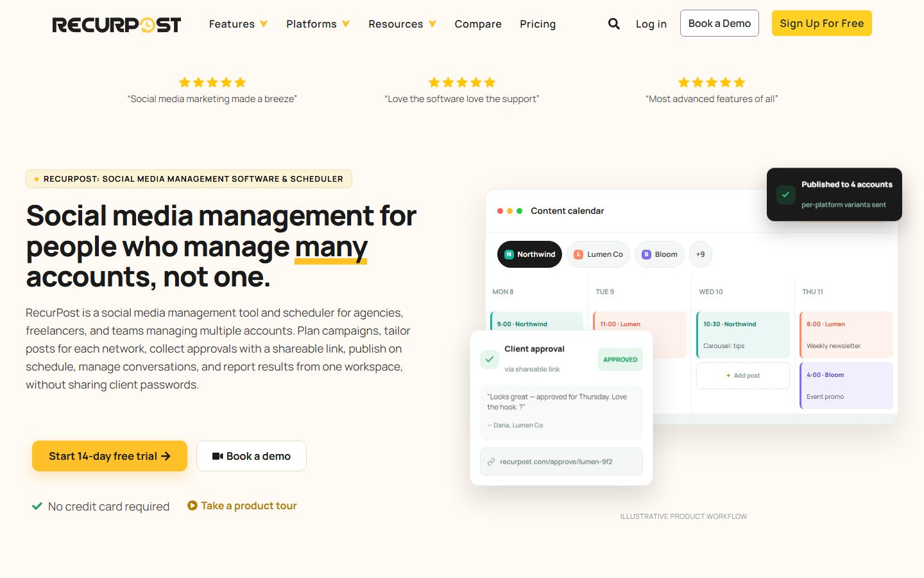Click the THU 11 column header

[813, 292]
